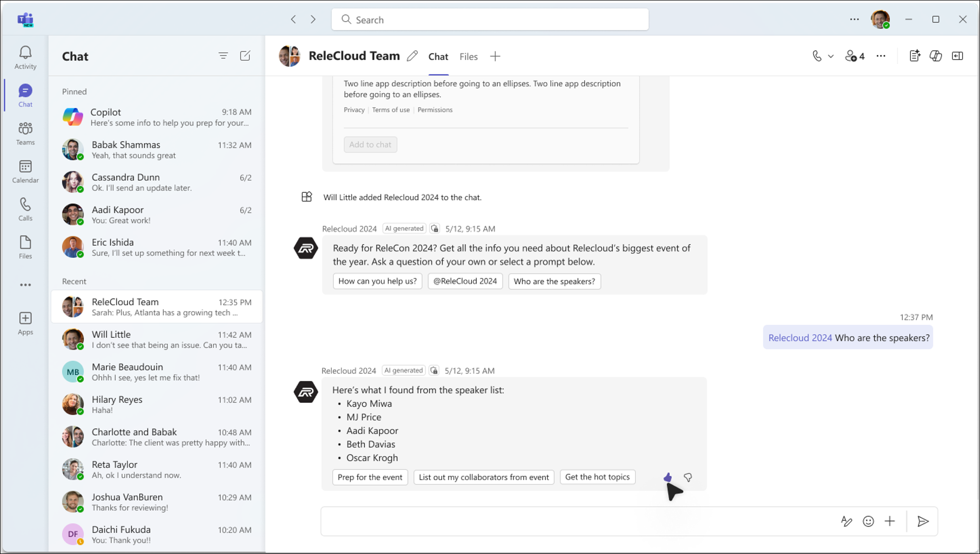Screen dimensions: 980x554
Task: Click the emoji icon in message toolbar
Action: 868,521
